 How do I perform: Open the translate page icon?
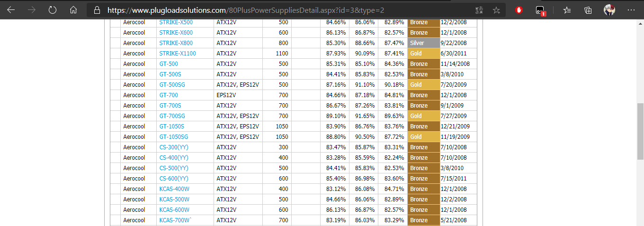pyautogui.click(x=479, y=10)
